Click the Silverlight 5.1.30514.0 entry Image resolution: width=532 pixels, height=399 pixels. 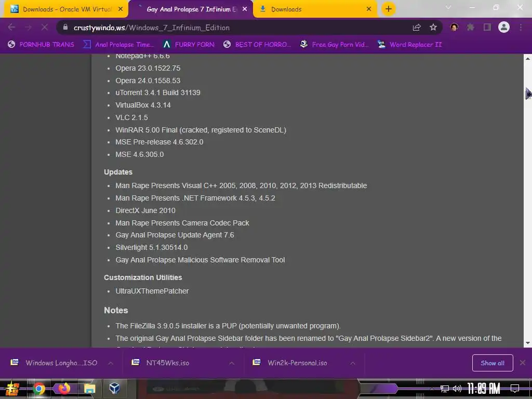click(151, 247)
